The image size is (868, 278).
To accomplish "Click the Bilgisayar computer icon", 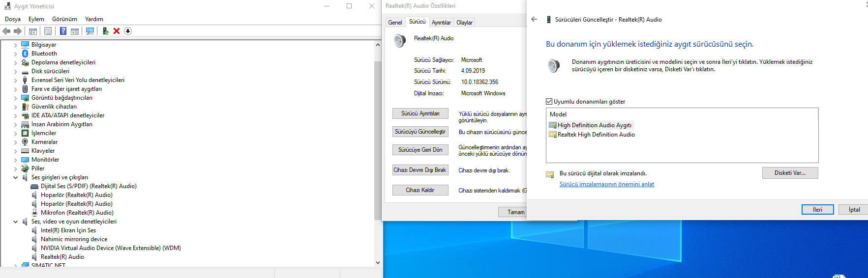I will coord(25,45).
